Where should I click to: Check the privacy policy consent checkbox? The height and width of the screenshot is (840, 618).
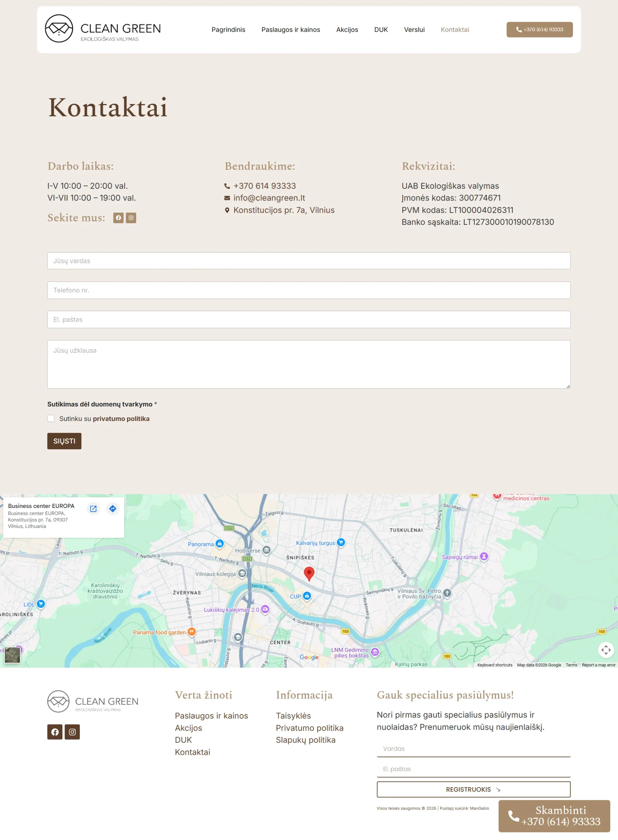click(x=51, y=418)
